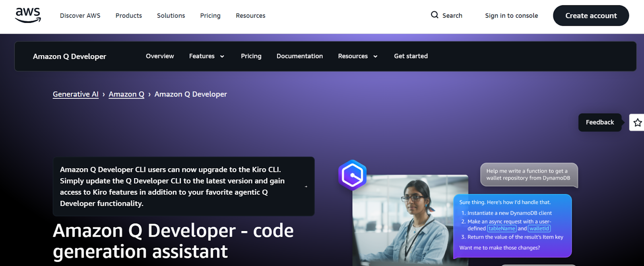This screenshot has width=644, height=266.
Task: Open Resources in the top AWS navigation
Action: click(x=251, y=16)
